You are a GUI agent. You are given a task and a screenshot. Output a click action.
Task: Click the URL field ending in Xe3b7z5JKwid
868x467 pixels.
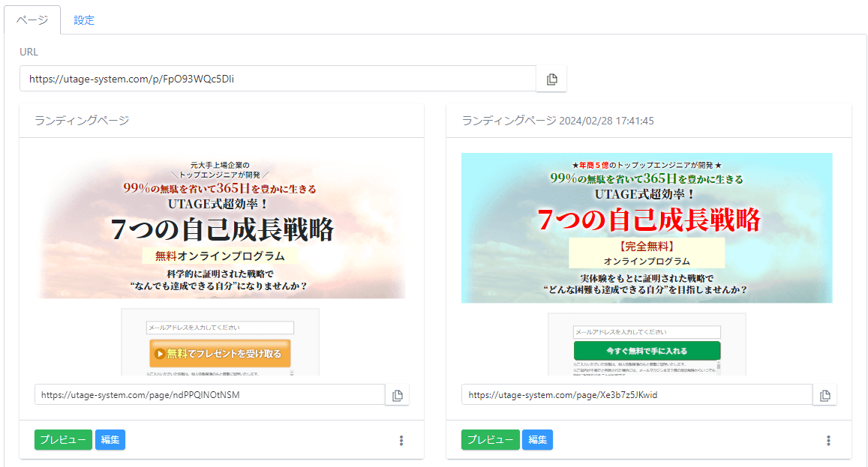[x=636, y=395]
